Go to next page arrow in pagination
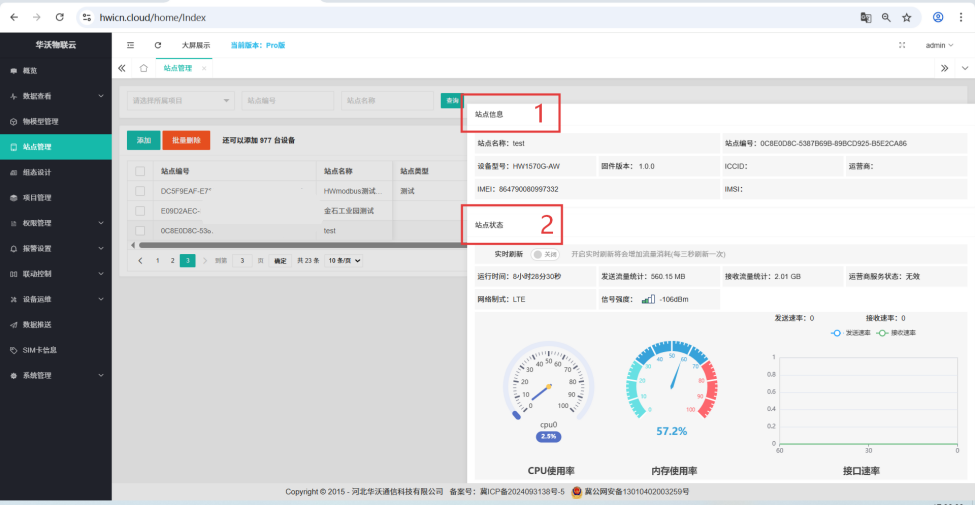Screen dimensions: 975x505 point(206,261)
